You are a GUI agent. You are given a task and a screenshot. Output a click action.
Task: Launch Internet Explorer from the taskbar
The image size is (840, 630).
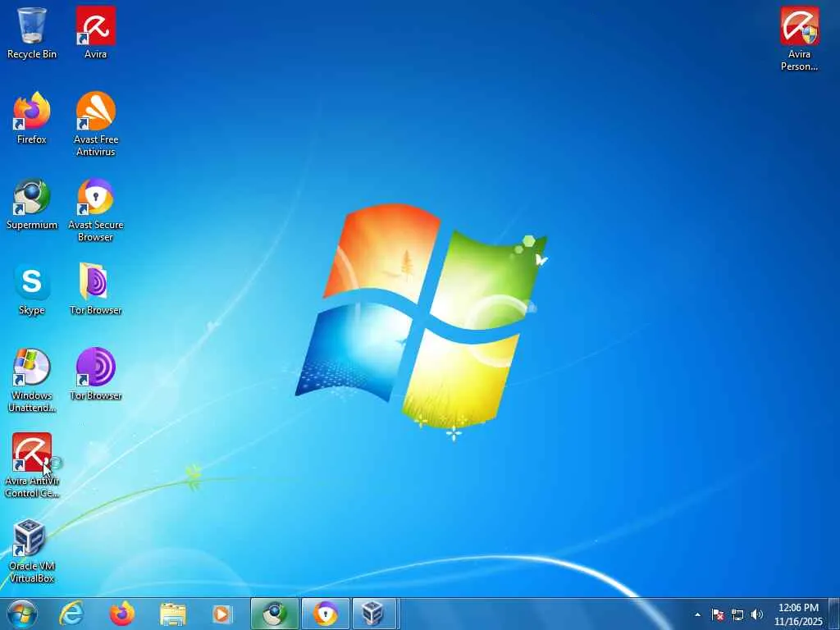click(x=71, y=614)
